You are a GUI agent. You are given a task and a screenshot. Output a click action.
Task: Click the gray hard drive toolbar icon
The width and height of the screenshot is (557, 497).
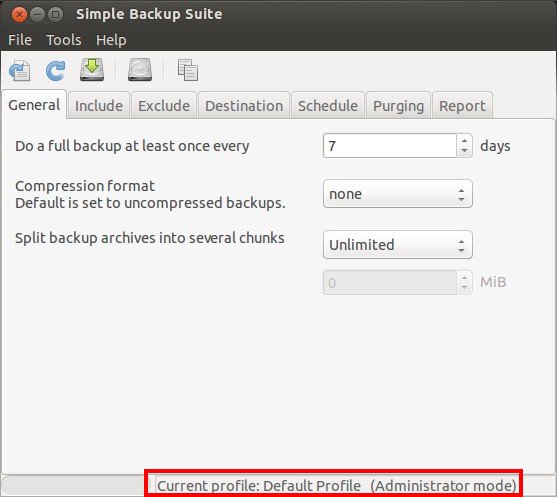coord(140,70)
